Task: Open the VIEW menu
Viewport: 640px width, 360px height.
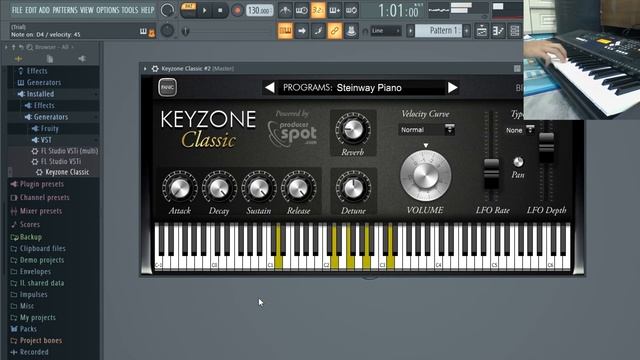Action: 87,10
